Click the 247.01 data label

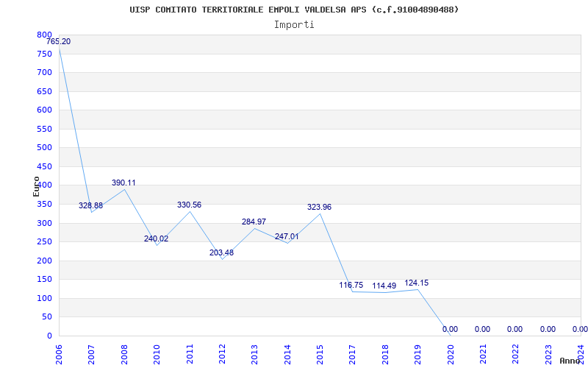point(287,236)
